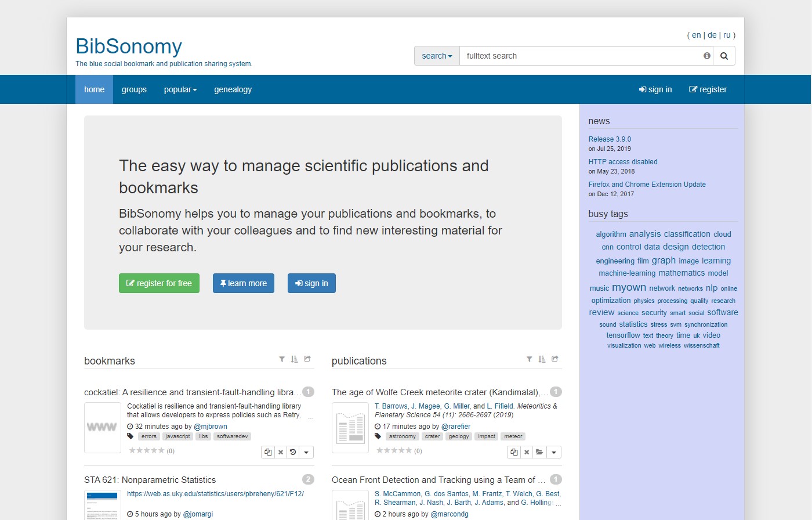Click folder icon on Wolfe Creek publication
This screenshot has height=520, width=812.
pos(539,452)
